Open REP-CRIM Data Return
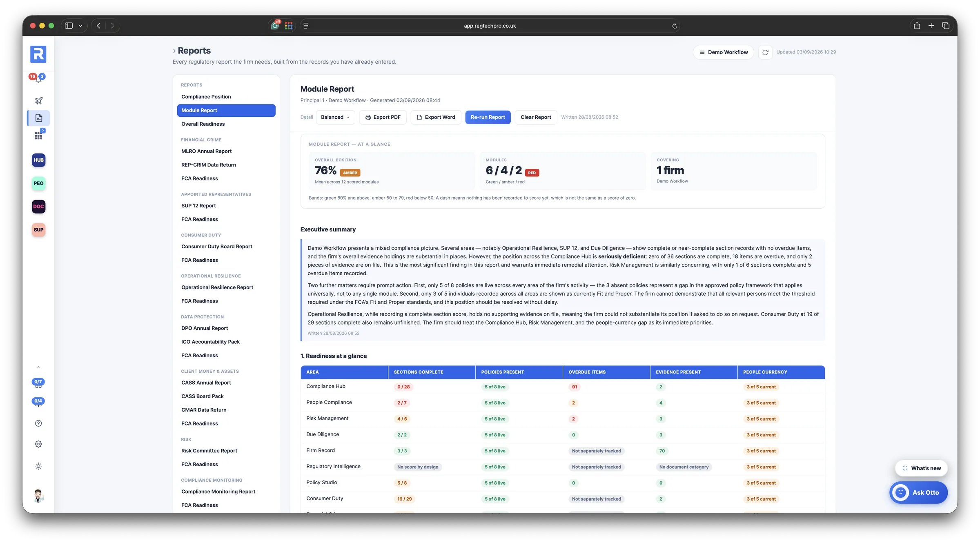Image resolution: width=980 pixels, height=543 pixels. point(226,165)
